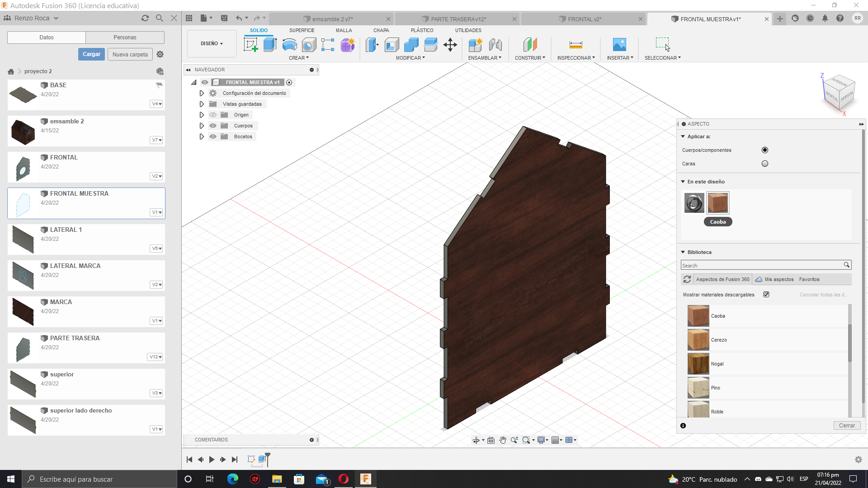This screenshot has width=868, height=488.
Task: Click the Joint assemble icon
Action: (x=495, y=45)
